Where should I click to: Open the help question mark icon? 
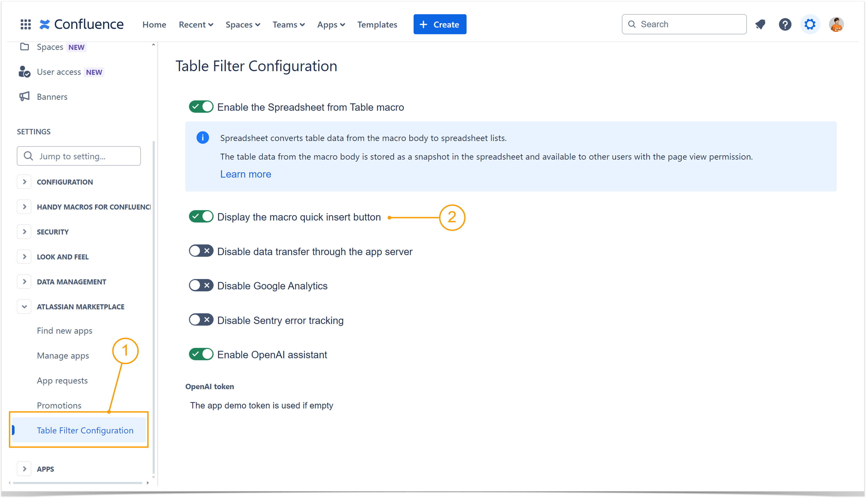[x=785, y=24]
